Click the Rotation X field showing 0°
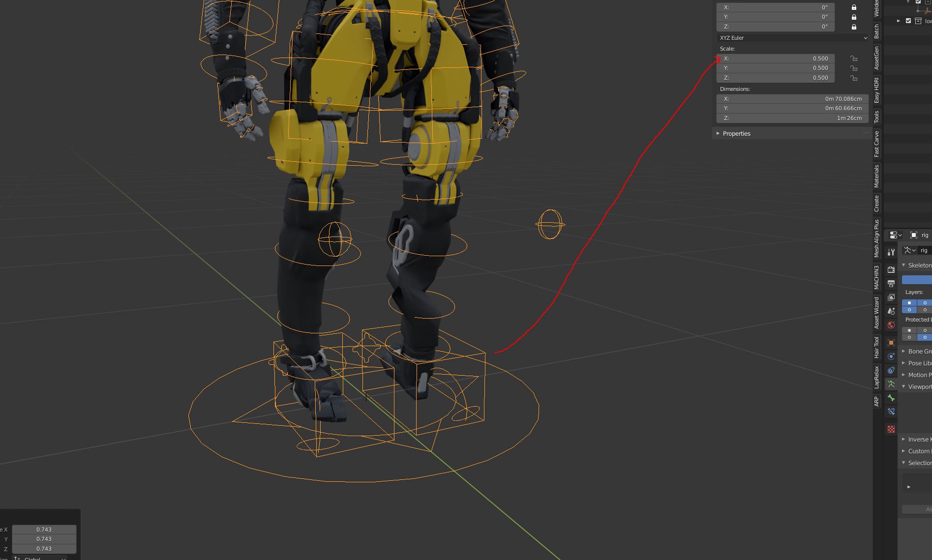The height and width of the screenshot is (560, 932). (775, 7)
